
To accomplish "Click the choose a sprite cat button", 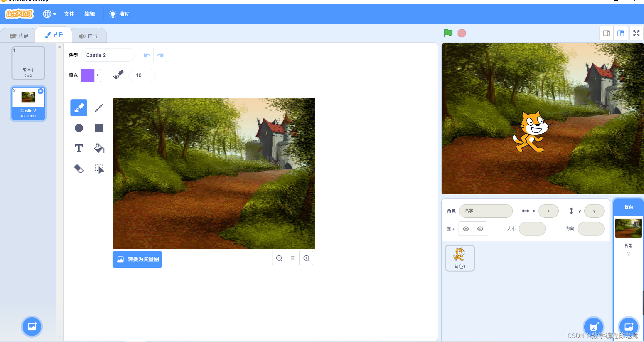I will (x=593, y=327).
